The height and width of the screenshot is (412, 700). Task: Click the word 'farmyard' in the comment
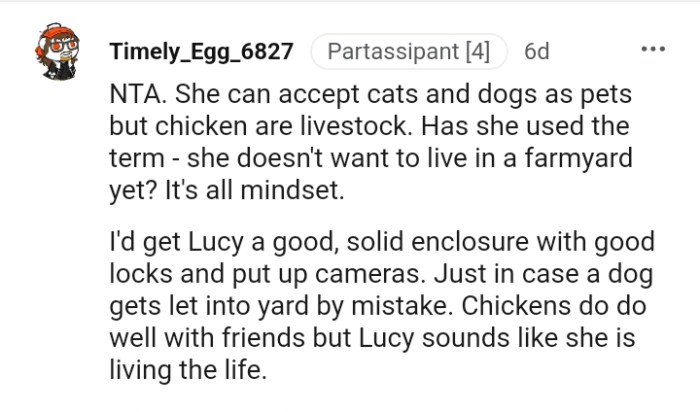578,159
